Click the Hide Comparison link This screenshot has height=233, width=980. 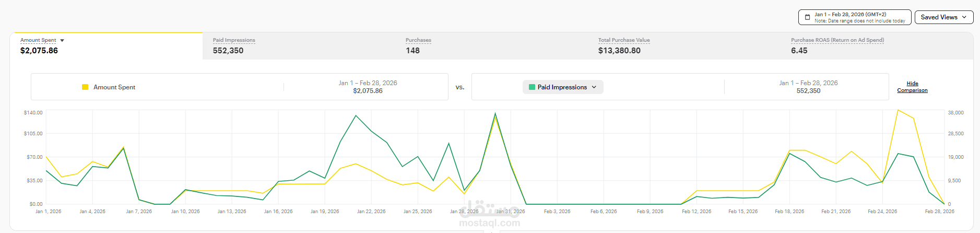tap(912, 87)
